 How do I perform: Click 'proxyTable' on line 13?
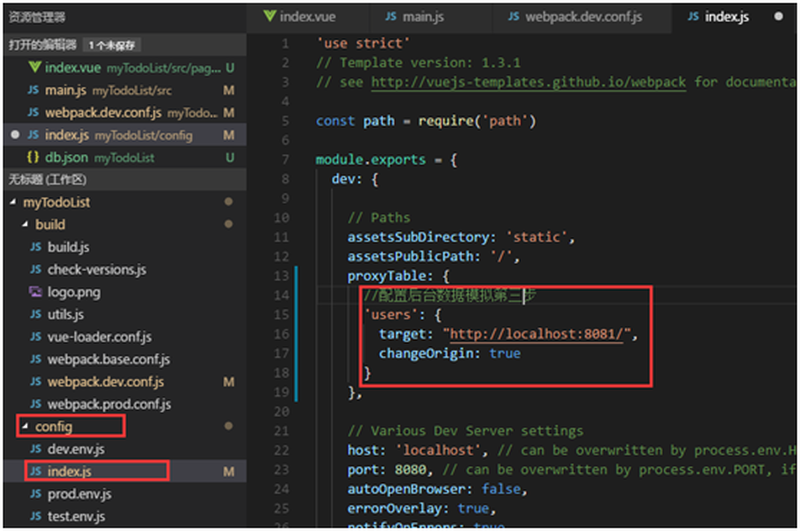(387, 276)
